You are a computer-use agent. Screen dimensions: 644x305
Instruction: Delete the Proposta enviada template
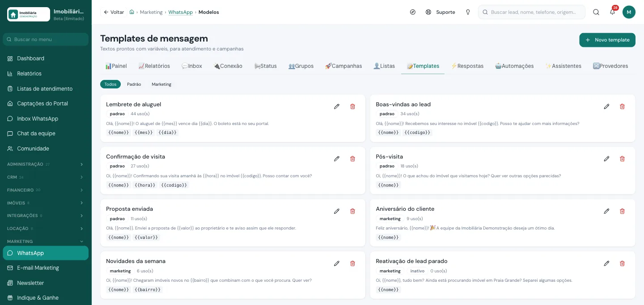(352, 211)
